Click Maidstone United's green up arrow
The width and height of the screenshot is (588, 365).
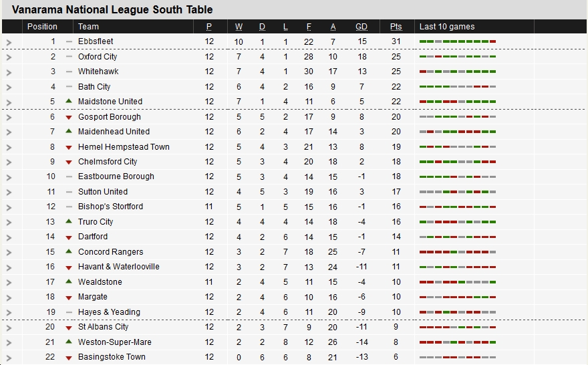click(x=69, y=102)
